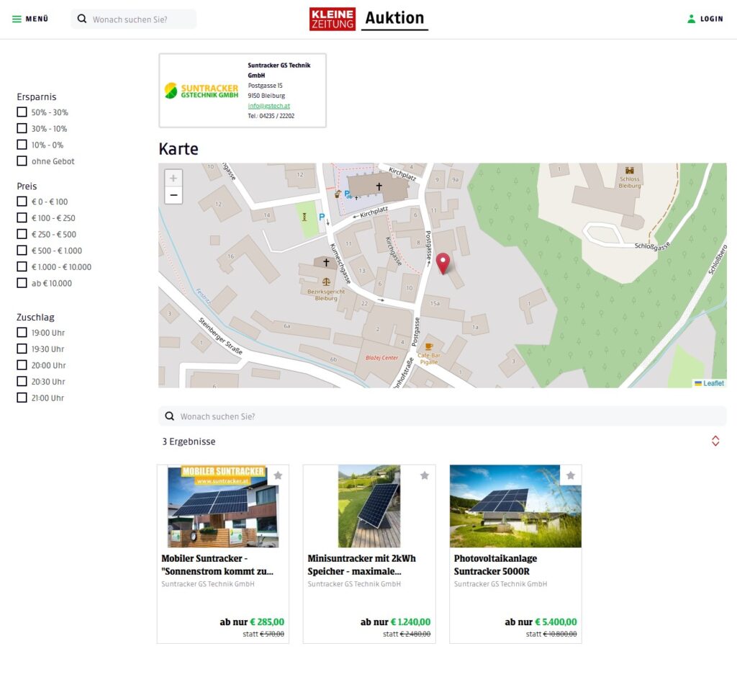Click the red location pin on map

tap(443, 263)
